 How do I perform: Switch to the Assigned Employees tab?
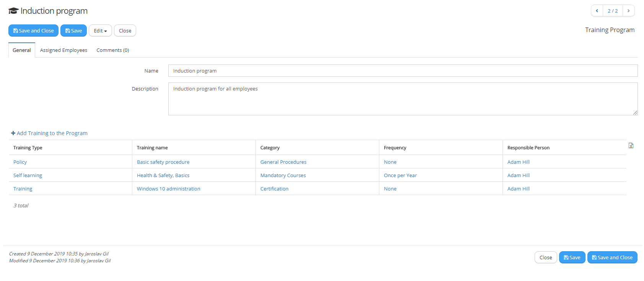(x=63, y=50)
